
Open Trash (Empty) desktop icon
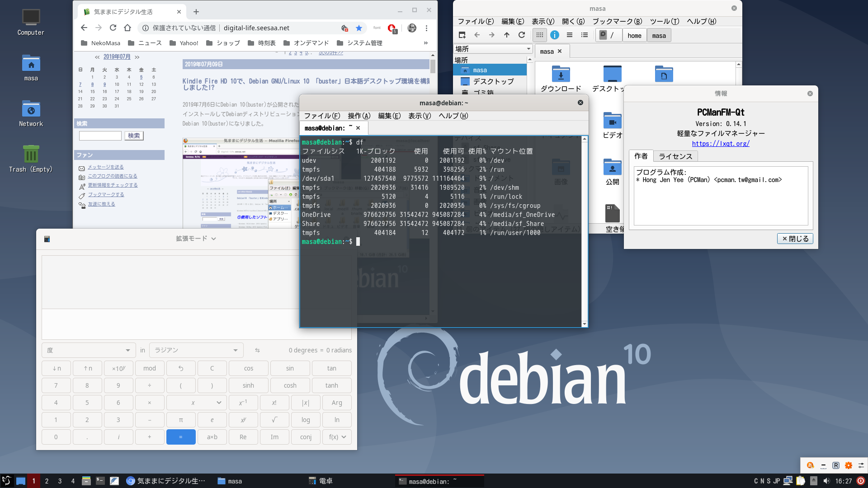31,159
